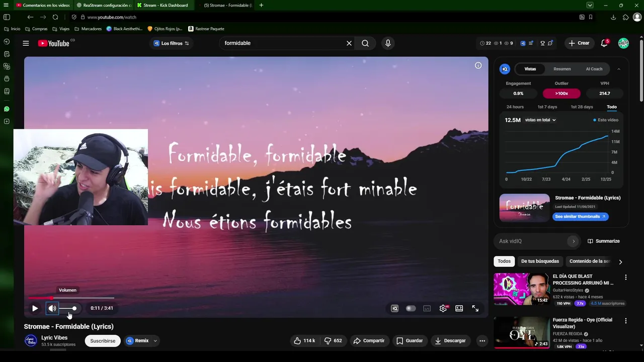
Task: Click the Remix button
Action: [137, 341]
